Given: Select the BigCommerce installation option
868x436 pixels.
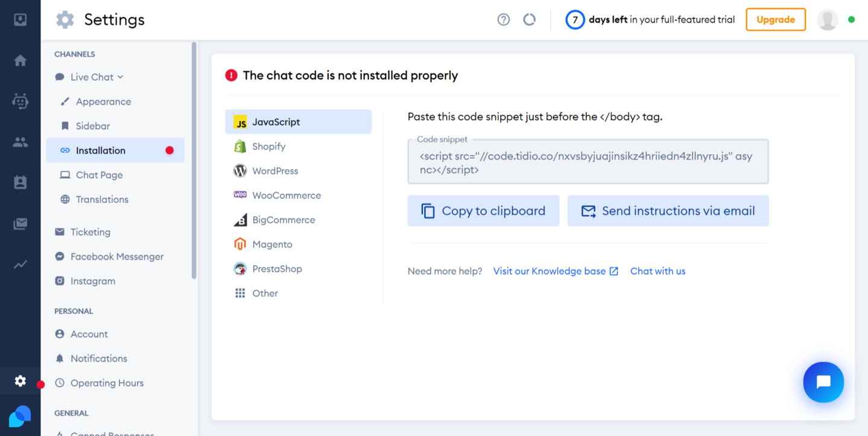Looking at the screenshot, I should coord(298,220).
